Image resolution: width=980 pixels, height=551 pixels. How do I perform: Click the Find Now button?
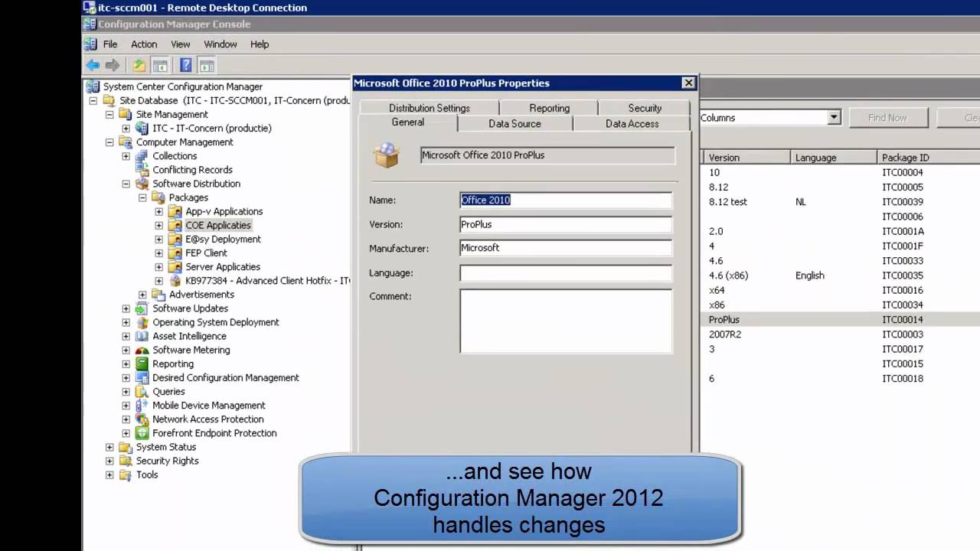tap(887, 118)
